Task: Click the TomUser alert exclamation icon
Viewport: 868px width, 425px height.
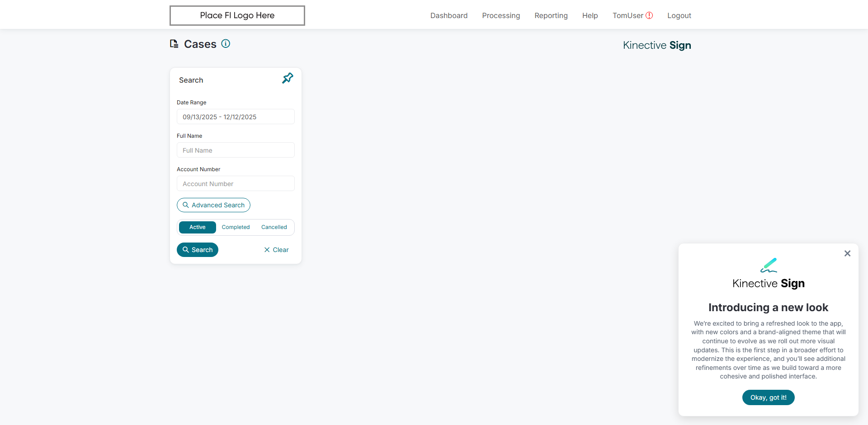Action: coord(649,15)
